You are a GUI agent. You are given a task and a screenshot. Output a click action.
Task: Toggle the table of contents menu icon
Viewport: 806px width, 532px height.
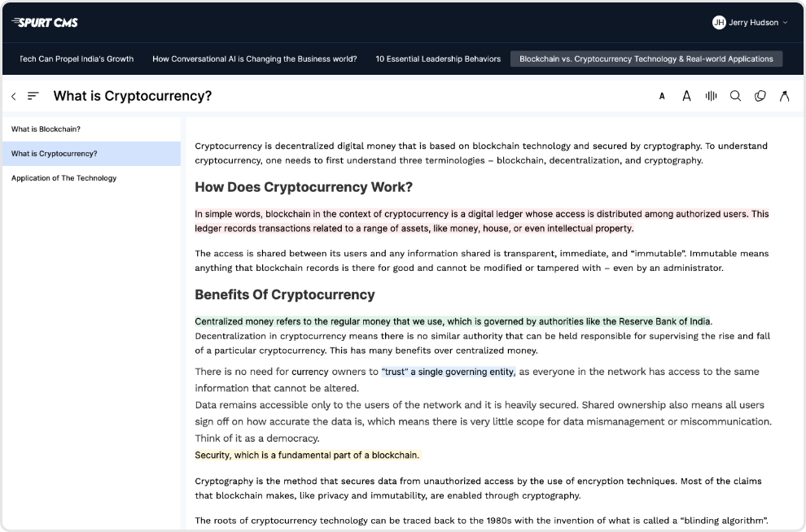33,96
